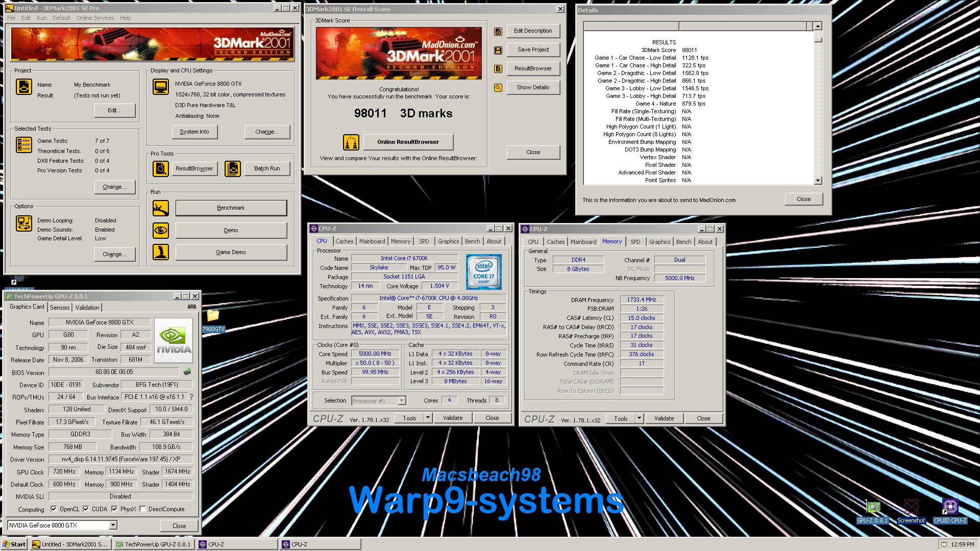
Task: Open the GPU-Z.0.8.1 desktop shortcut
Action: [873, 512]
